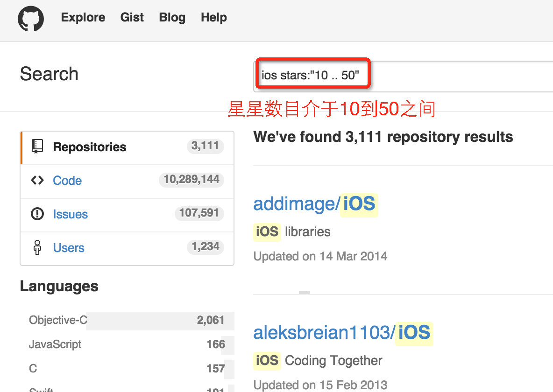Click the 'iOS libraries' description
The image size is (553, 392).
coord(292,232)
